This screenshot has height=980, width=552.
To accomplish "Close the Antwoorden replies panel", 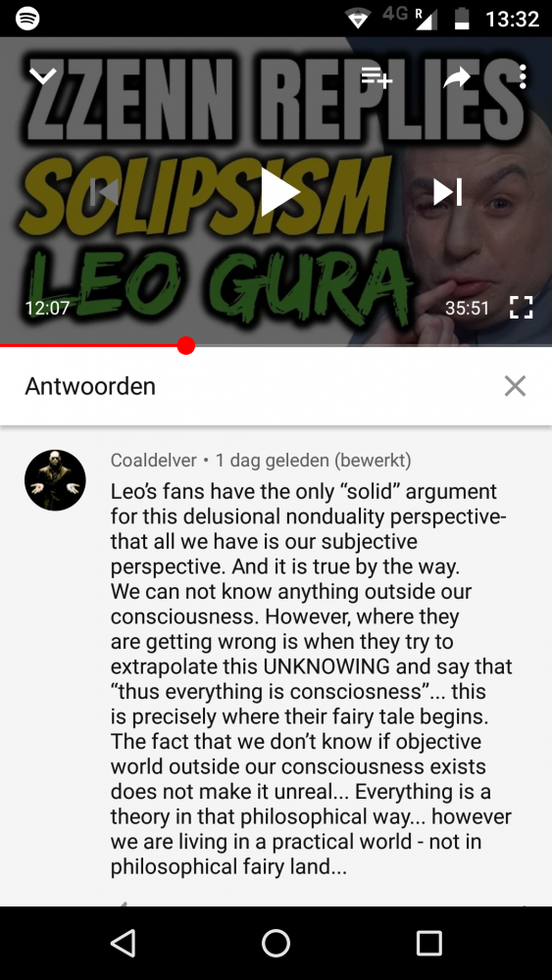I will [x=515, y=386].
